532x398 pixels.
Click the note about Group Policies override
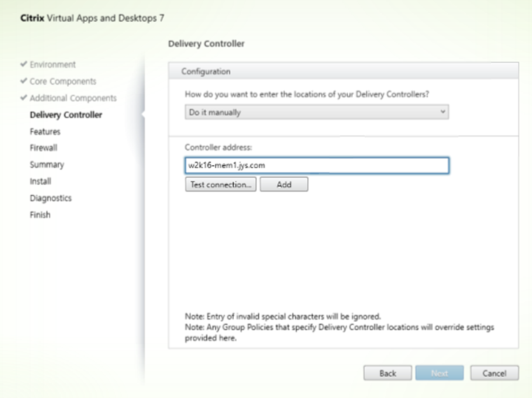339,332
